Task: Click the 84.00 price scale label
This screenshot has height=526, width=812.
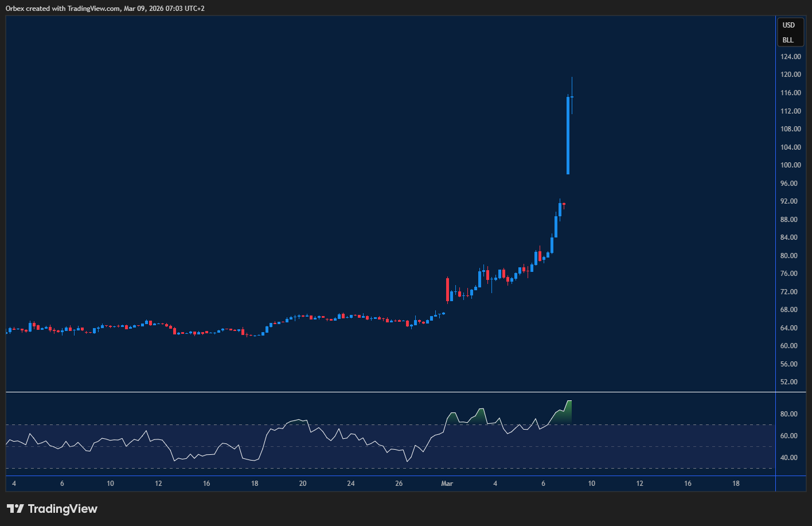Action: [789, 237]
